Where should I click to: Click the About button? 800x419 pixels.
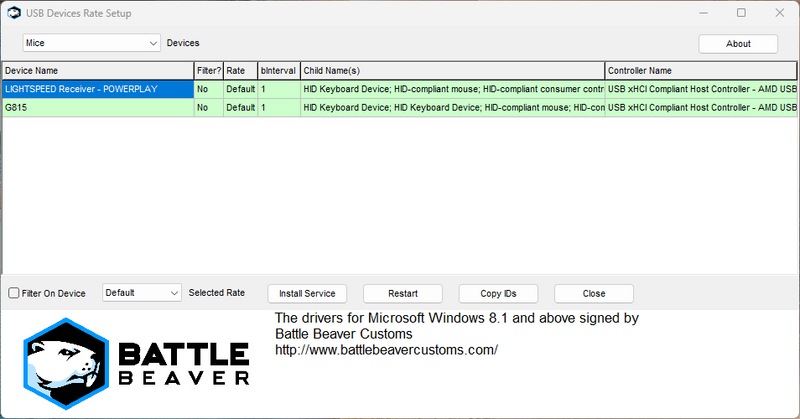[738, 44]
